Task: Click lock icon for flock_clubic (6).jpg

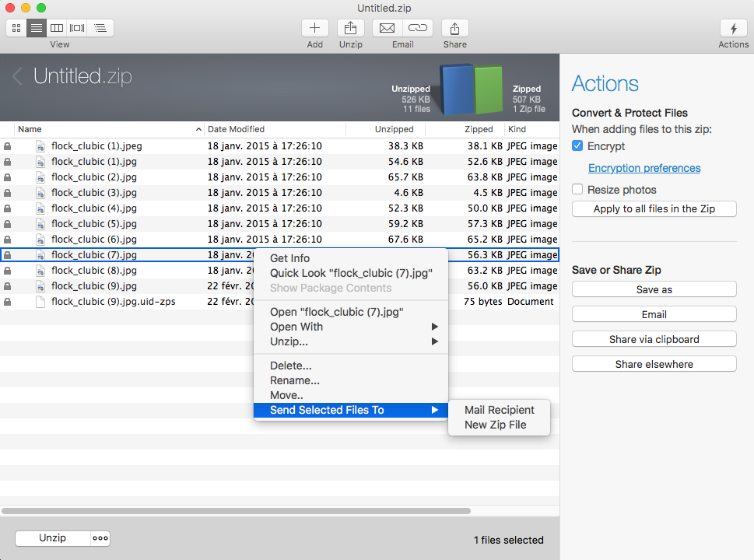Action: (8, 240)
